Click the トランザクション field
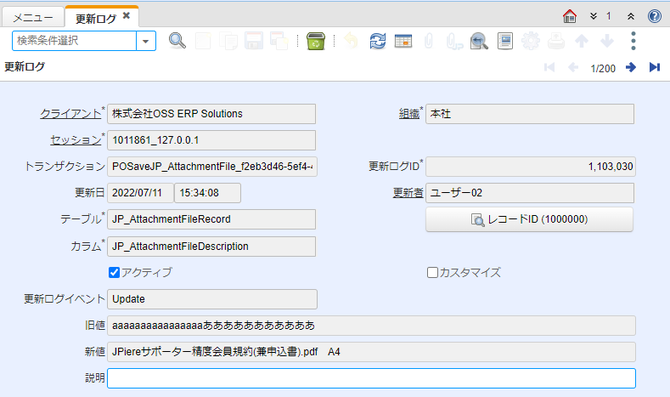670x397 pixels. tap(212, 166)
